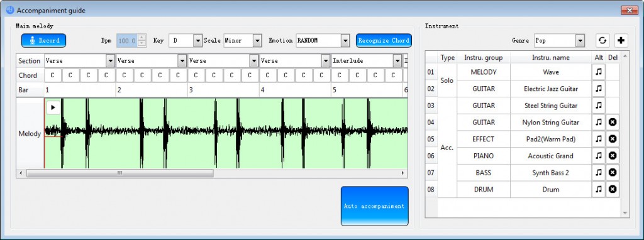
Task: Click the Recognize Chord button
Action: click(384, 41)
